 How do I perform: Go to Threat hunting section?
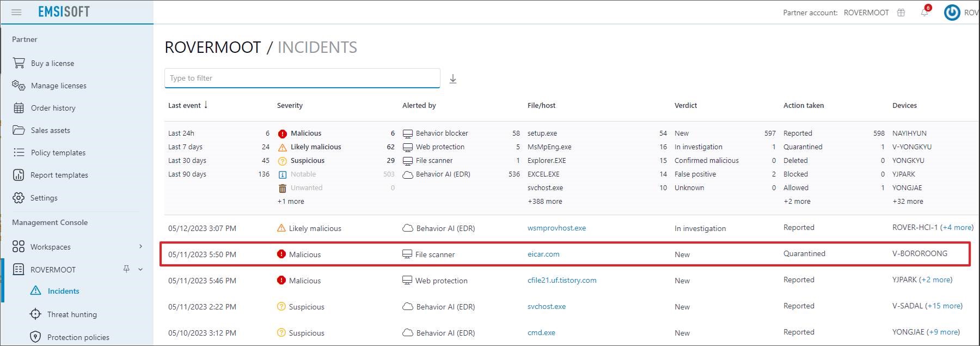[72, 314]
